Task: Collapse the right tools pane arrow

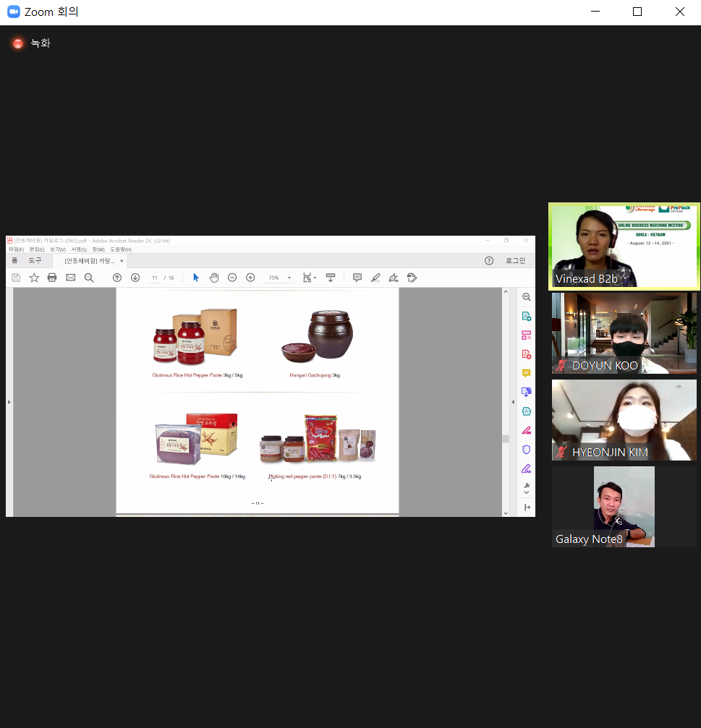Action: 513,402
